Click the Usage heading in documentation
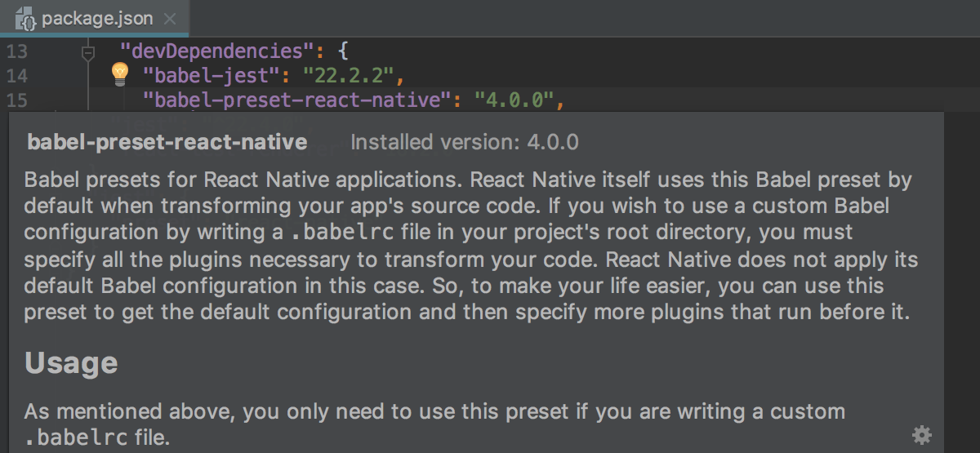The image size is (980, 453). tap(71, 363)
